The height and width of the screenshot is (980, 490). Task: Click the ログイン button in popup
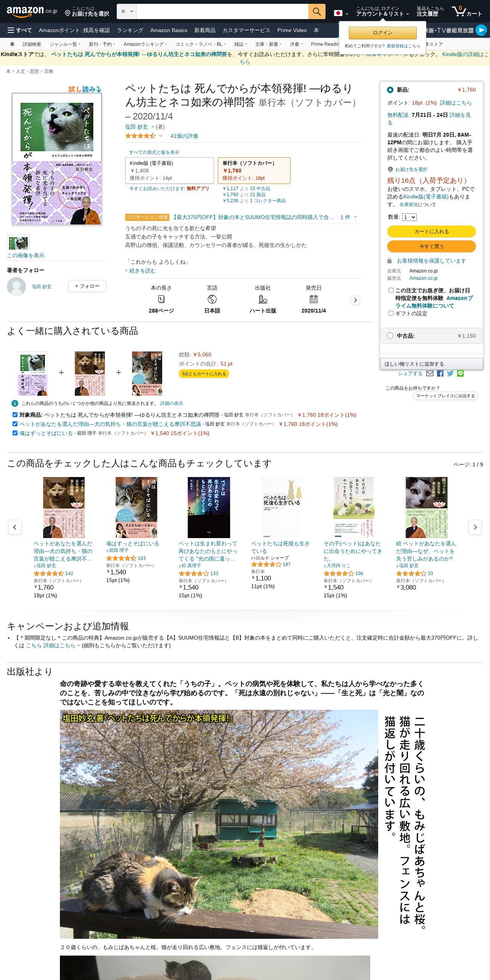pos(383,33)
